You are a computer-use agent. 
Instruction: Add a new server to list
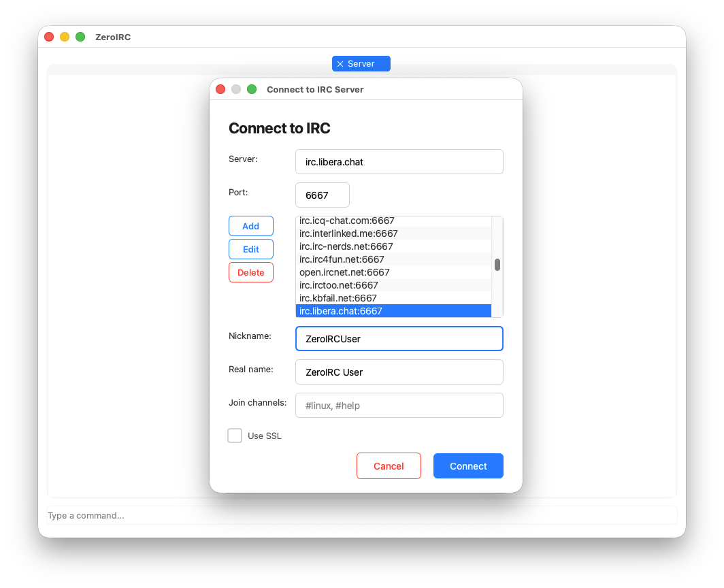[250, 226]
